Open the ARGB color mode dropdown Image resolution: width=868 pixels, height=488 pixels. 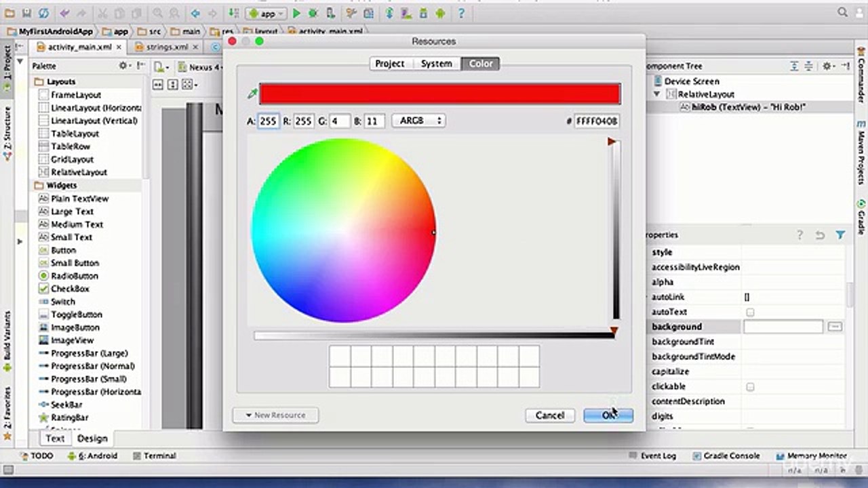[418, 121]
